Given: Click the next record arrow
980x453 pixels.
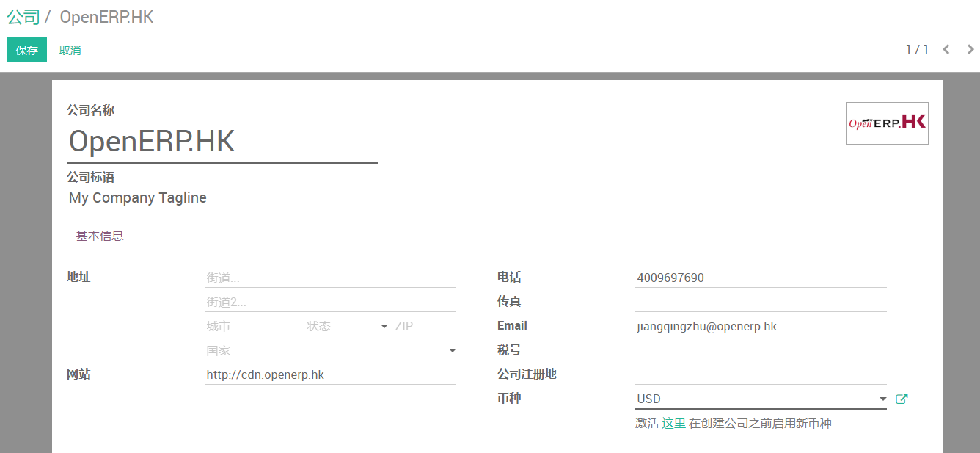Looking at the screenshot, I should (x=970, y=50).
